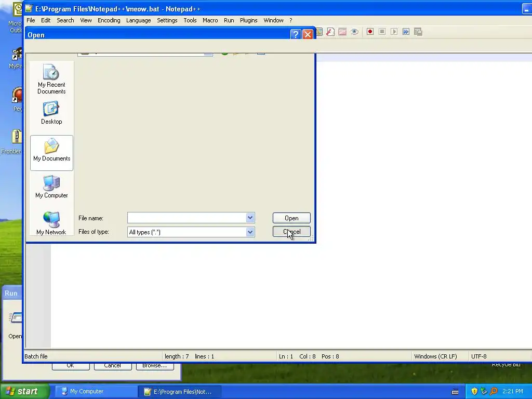Open the Macro menu
Image resolution: width=532 pixels, height=399 pixels.
click(210, 20)
